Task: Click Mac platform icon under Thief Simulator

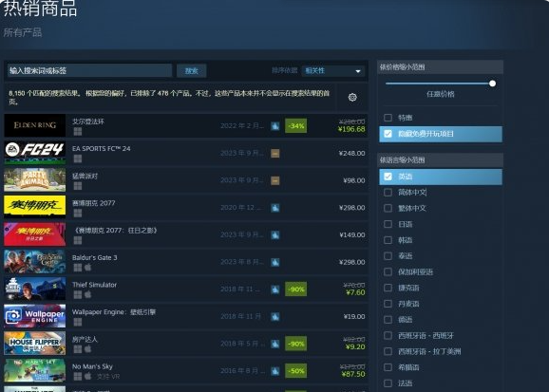Action: (88, 294)
